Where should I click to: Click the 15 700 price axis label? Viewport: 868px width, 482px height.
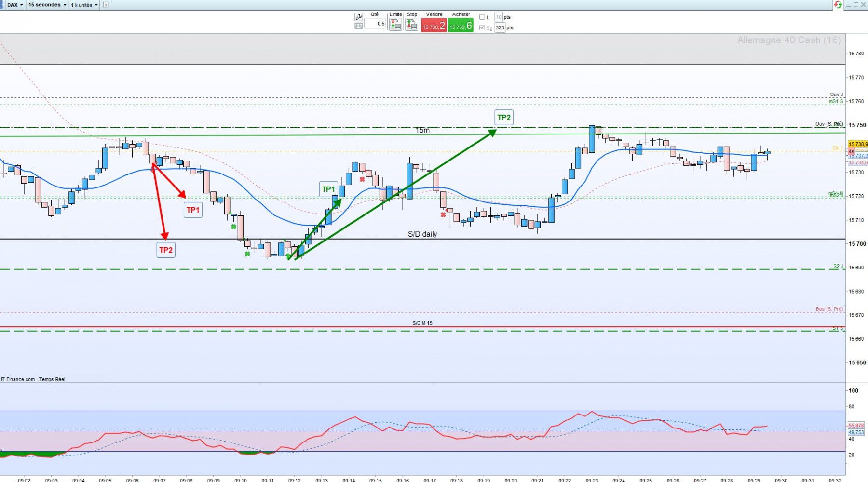point(857,244)
